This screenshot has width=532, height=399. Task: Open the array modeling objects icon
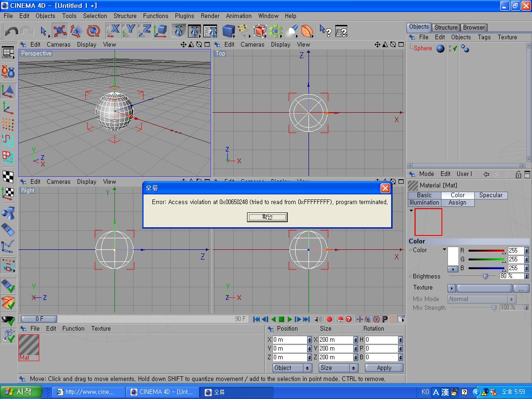coord(276,31)
